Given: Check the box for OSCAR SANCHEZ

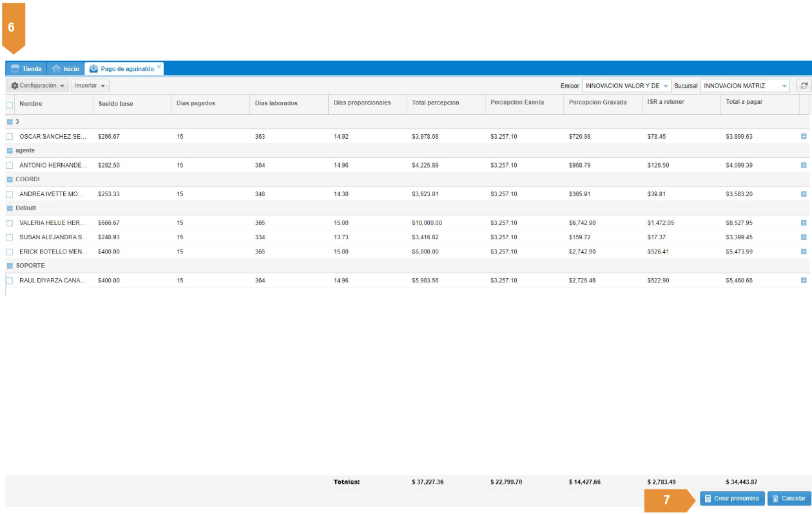Looking at the screenshot, I should pyautogui.click(x=10, y=137).
